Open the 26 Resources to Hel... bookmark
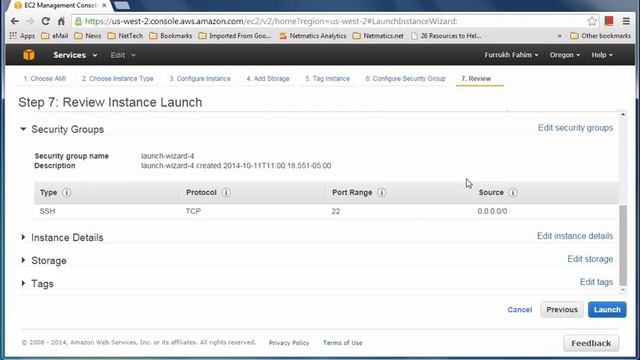 pos(446,36)
